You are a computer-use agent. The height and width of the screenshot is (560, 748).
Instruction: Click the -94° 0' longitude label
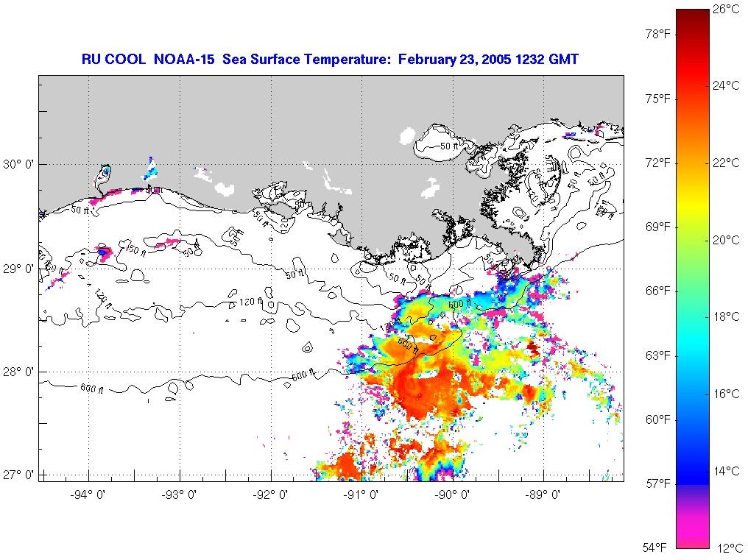point(88,495)
